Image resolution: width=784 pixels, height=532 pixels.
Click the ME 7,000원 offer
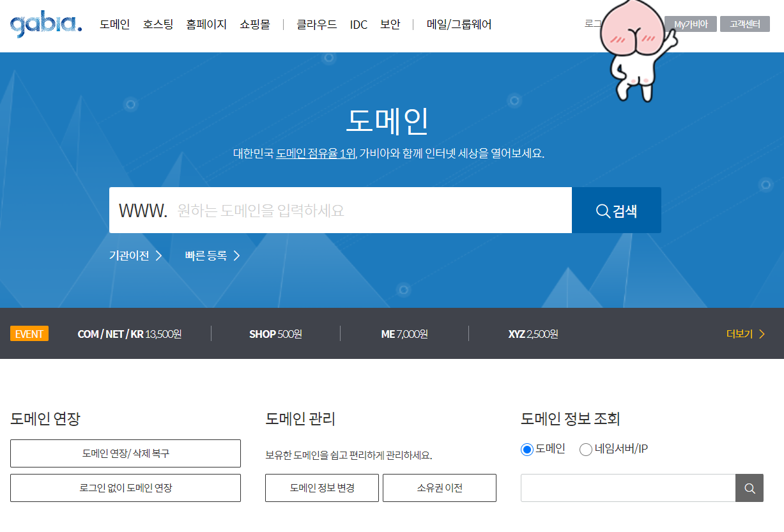404,334
